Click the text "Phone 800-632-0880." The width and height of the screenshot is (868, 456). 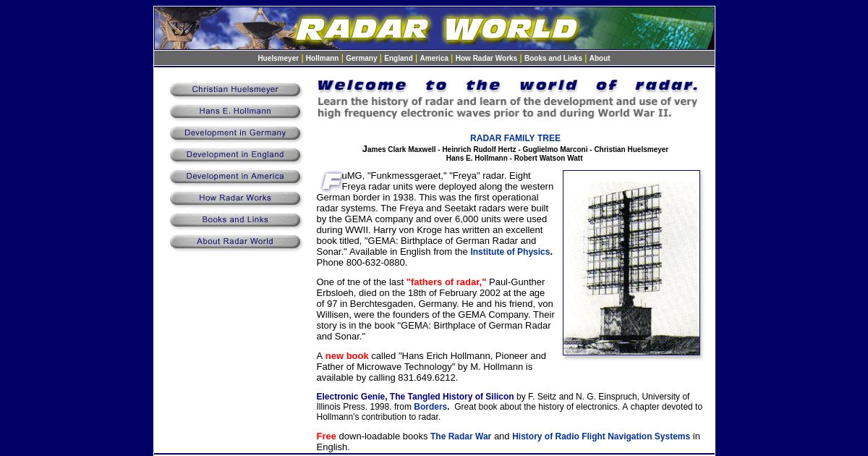pos(362,263)
